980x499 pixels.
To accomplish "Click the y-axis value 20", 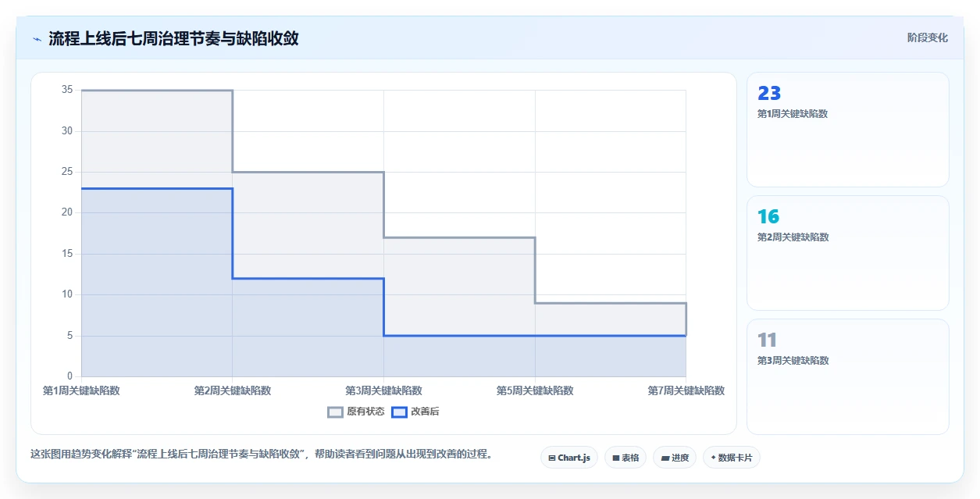I will [x=67, y=212].
